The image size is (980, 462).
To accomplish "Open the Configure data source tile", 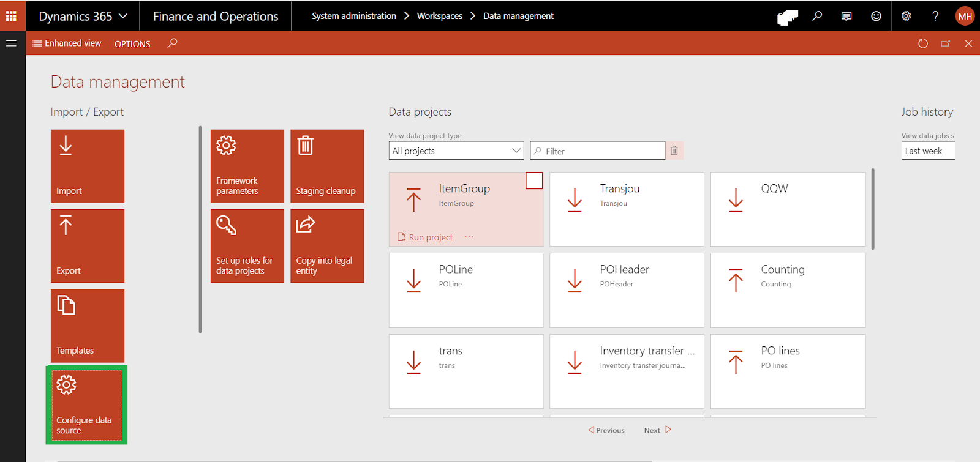I will point(87,405).
